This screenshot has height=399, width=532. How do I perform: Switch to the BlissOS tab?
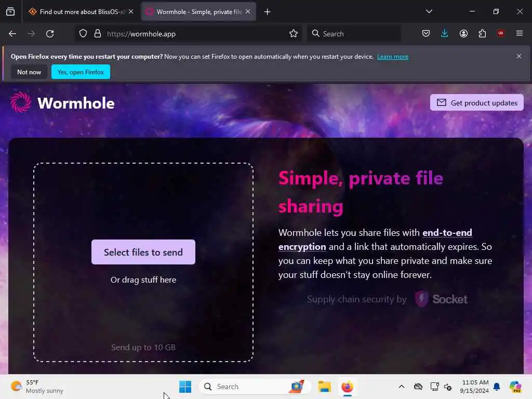[81, 12]
